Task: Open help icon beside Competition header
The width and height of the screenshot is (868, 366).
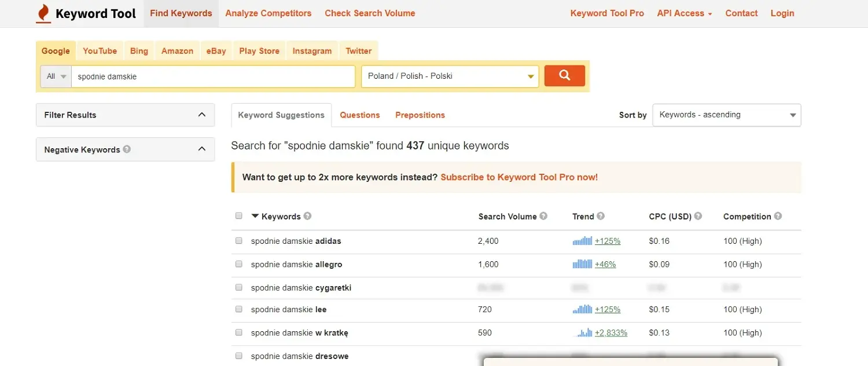Action: click(778, 216)
